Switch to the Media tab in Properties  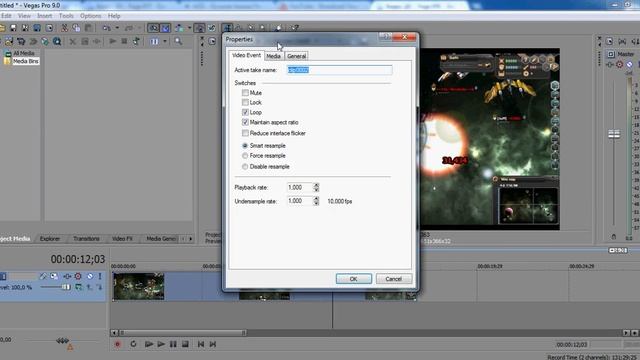coord(273,56)
